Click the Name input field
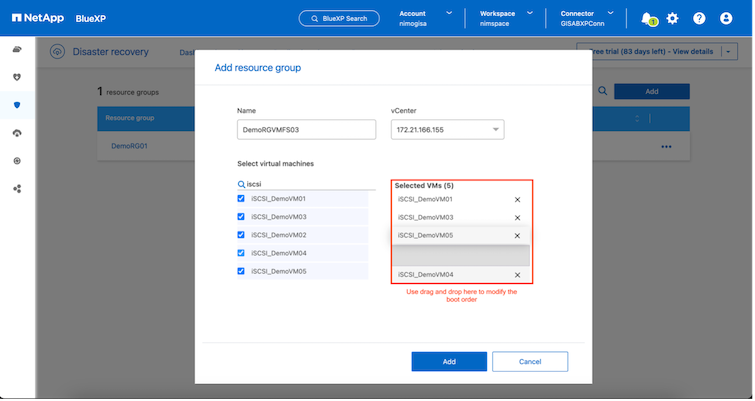The width and height of the screenshot is (755, 401). click(x=305, y=130)
